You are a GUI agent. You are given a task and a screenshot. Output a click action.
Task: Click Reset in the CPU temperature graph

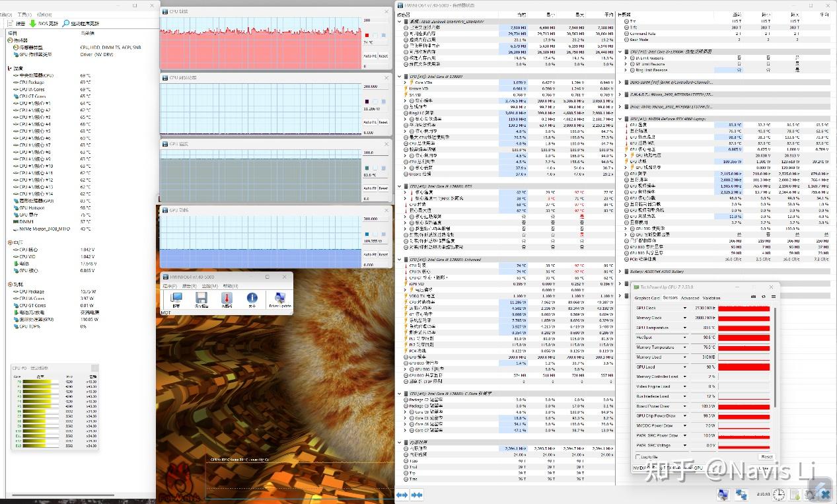(x=383, y=56)
